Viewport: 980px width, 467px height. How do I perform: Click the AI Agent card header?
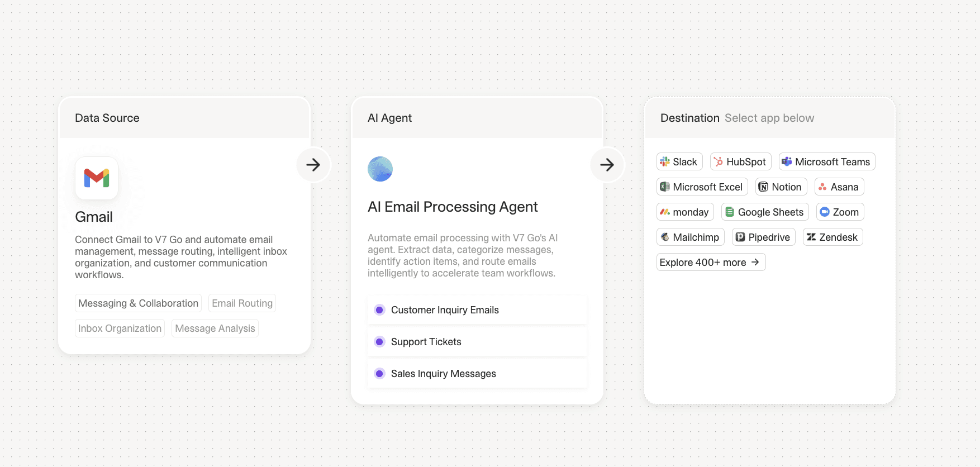477,118
